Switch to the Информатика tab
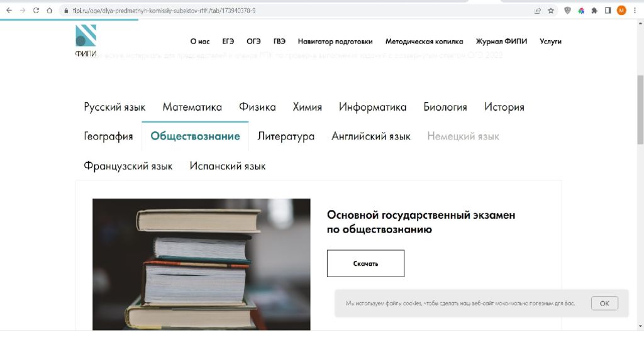 [372, 107]
